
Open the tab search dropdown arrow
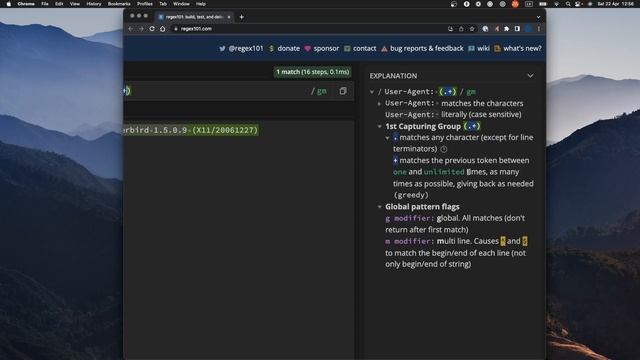538,17
